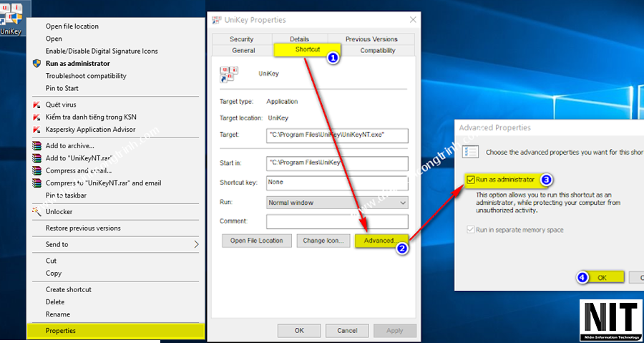The height and width of the screenshot is (343, 644).
Task: Choose Pin to Start
Action: 62,88
